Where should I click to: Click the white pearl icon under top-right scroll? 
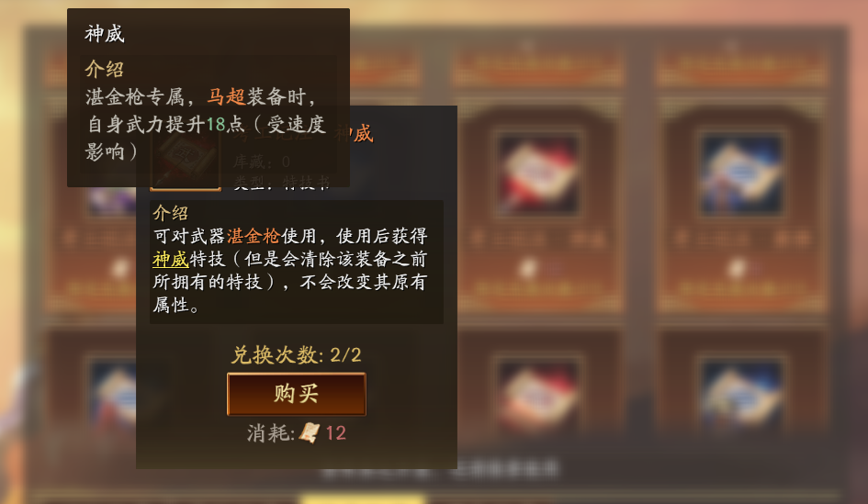[737, 268]
